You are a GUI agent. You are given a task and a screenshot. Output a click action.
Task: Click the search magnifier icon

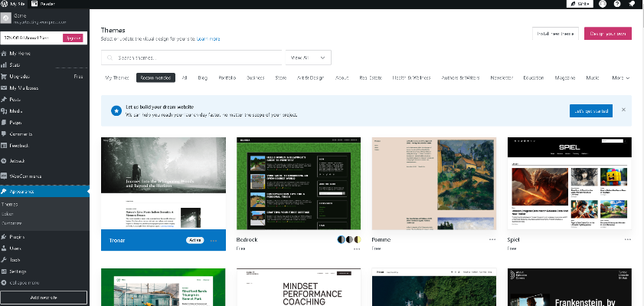[x=110, y=58]
